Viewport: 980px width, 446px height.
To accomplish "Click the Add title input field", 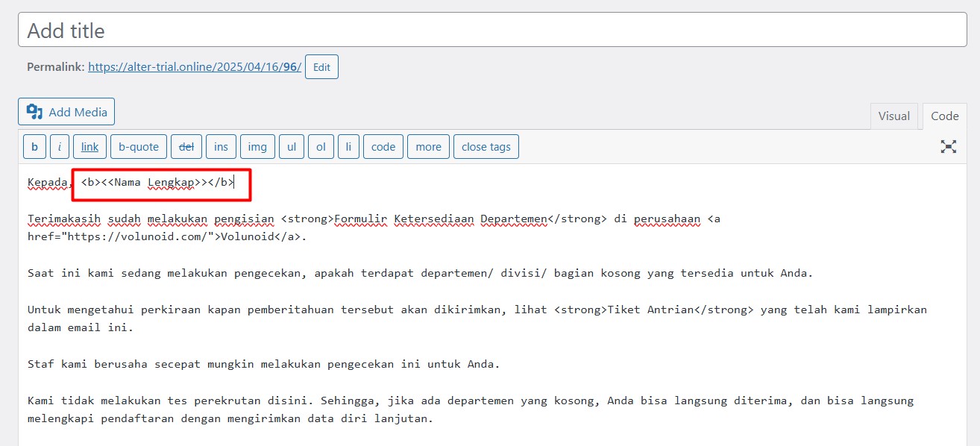I will [492, 30].
